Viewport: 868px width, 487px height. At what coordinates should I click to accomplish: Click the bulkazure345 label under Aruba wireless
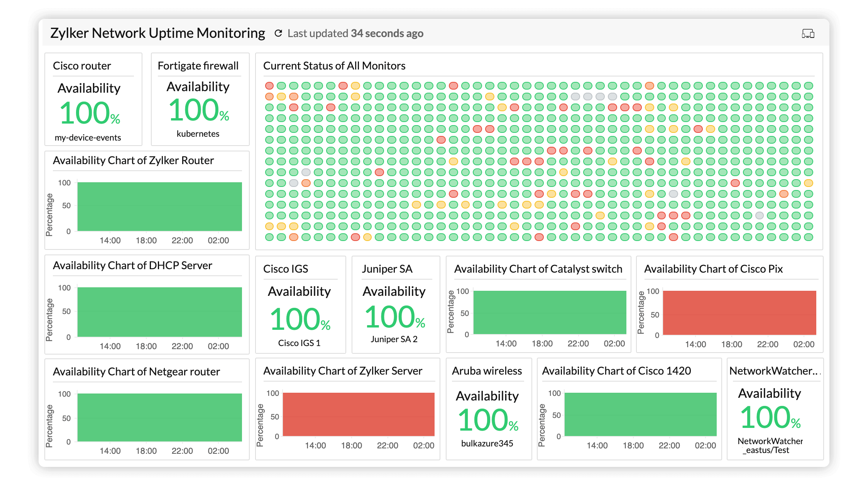pyautogui.click(x=488, y=443)
